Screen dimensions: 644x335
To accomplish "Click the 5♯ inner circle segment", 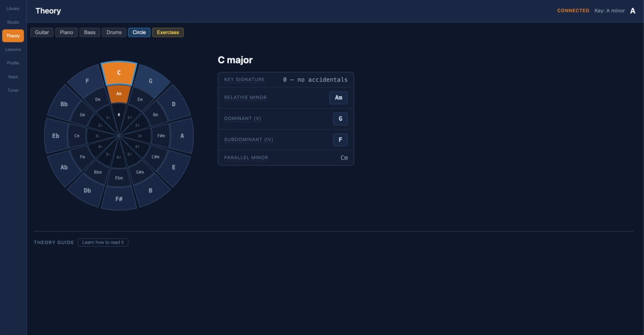I will click(x=129, y=154).
